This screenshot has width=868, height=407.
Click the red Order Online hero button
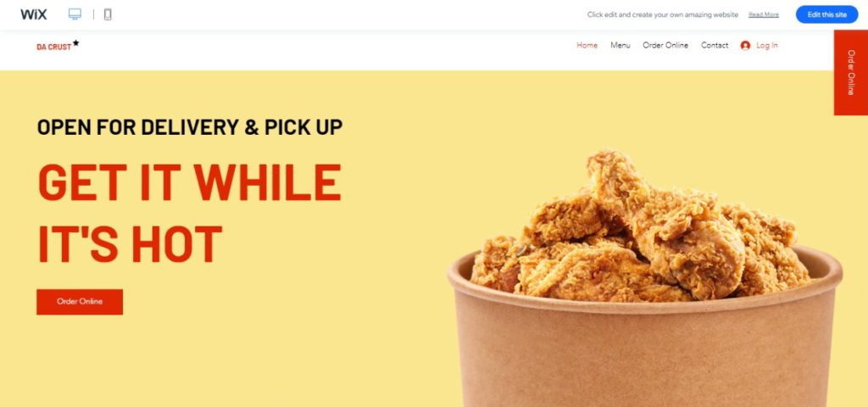click(80, 302)
